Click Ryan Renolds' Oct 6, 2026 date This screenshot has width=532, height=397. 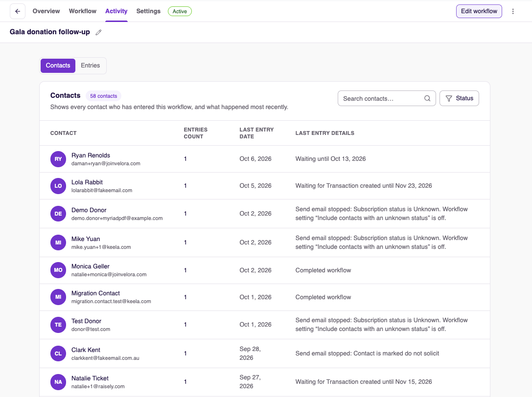point(255,159)
